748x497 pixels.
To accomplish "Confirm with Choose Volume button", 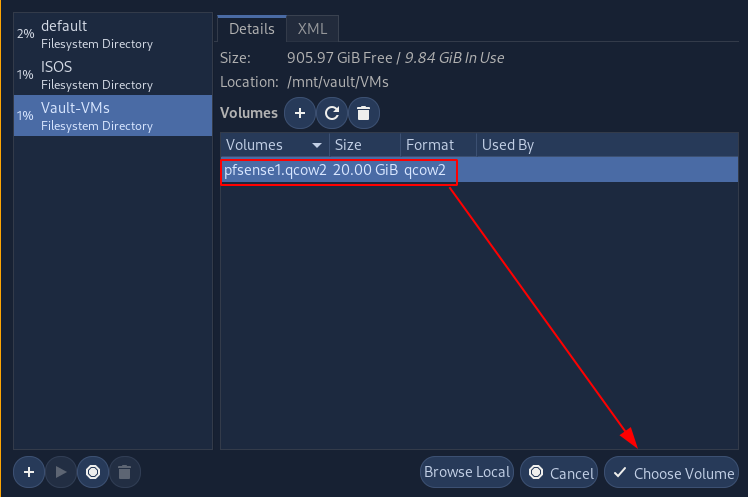I will coord(671,472).
